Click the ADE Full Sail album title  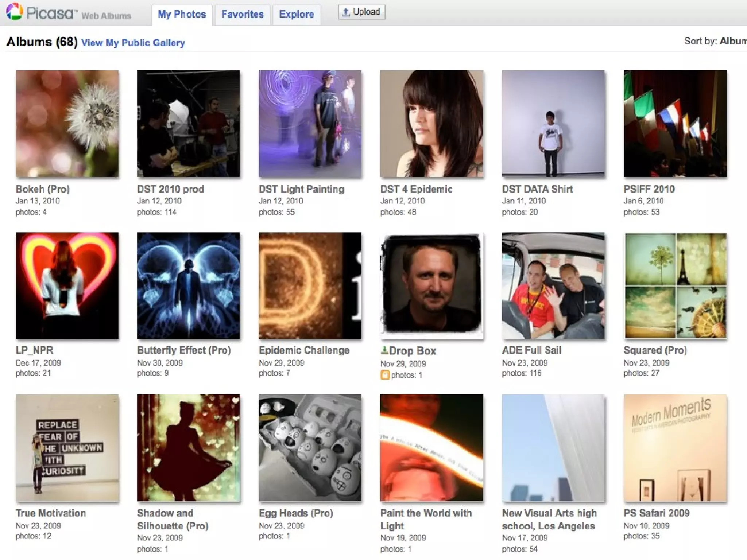pos(531,350)
